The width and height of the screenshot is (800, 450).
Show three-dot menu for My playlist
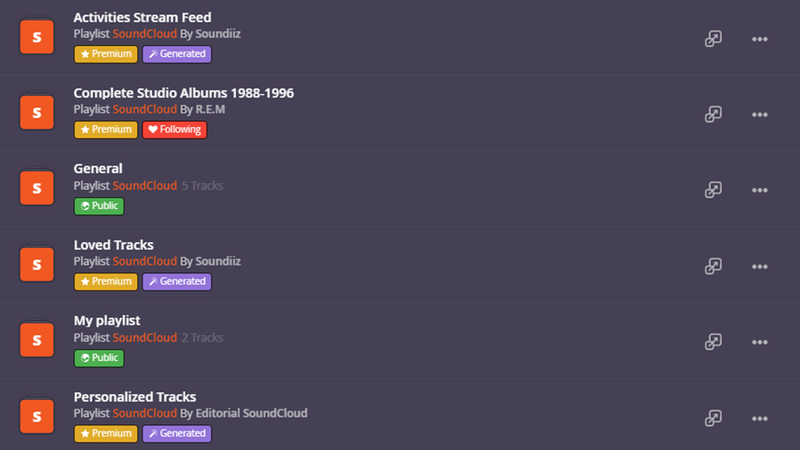click(760, 342)
